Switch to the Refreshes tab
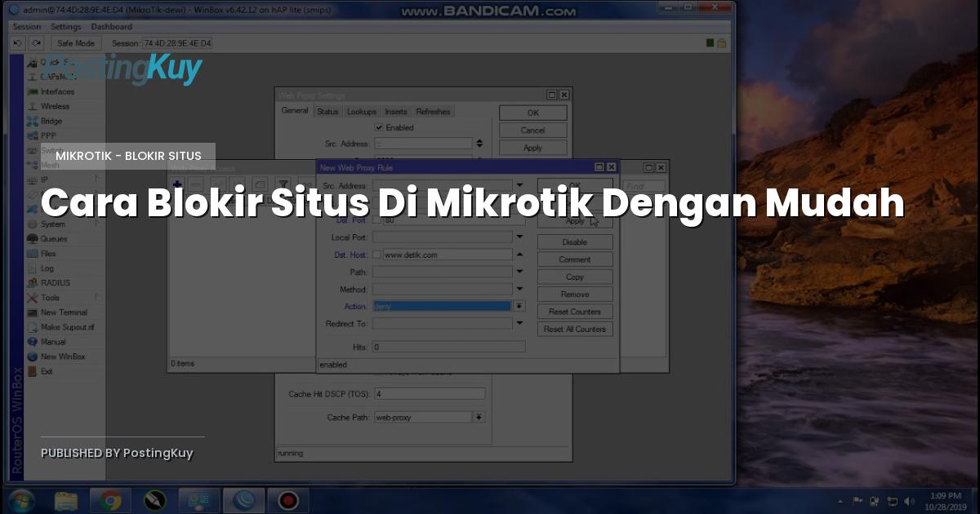The height and width of the screenshot is (514, 980). 432,112
